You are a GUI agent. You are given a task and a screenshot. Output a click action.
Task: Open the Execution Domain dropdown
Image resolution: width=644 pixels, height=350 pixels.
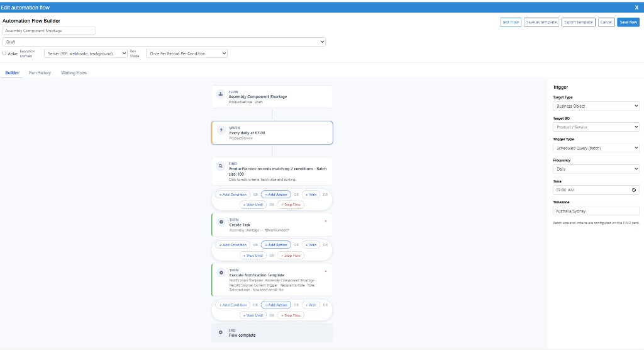86,54
